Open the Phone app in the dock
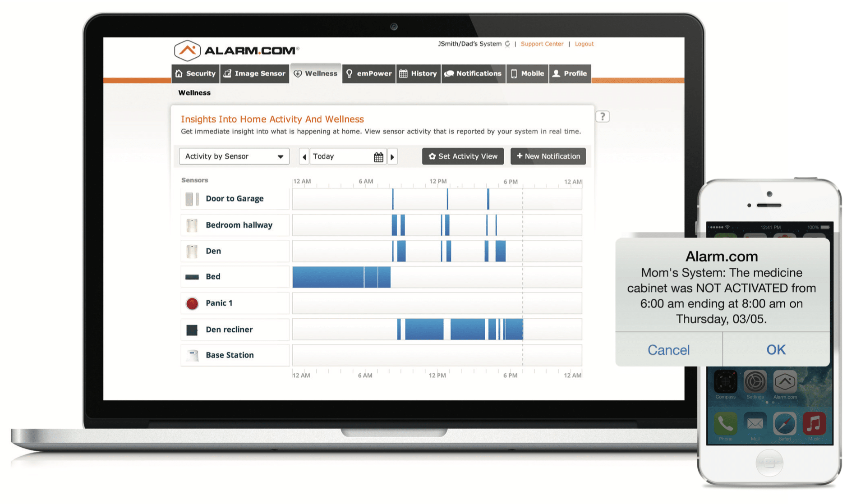The width and height of the screenshot is (856, 504). point(726,424)
